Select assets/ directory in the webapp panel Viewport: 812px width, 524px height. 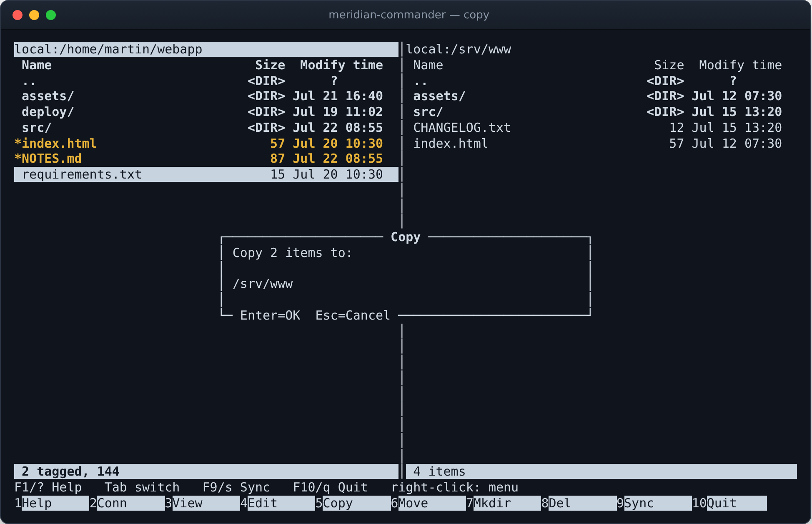(206, 96)
